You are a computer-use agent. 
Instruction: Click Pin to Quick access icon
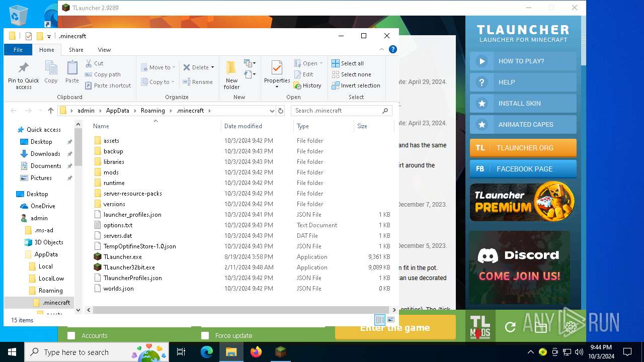(23, 68)
